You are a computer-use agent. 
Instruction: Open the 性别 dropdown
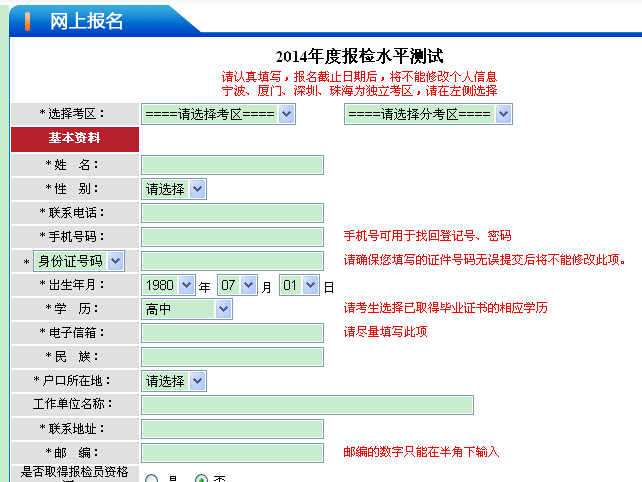[174, 188]
